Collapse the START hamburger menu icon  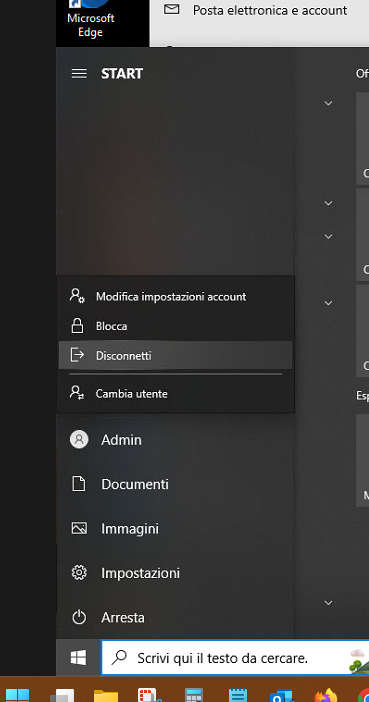point(79,73)
